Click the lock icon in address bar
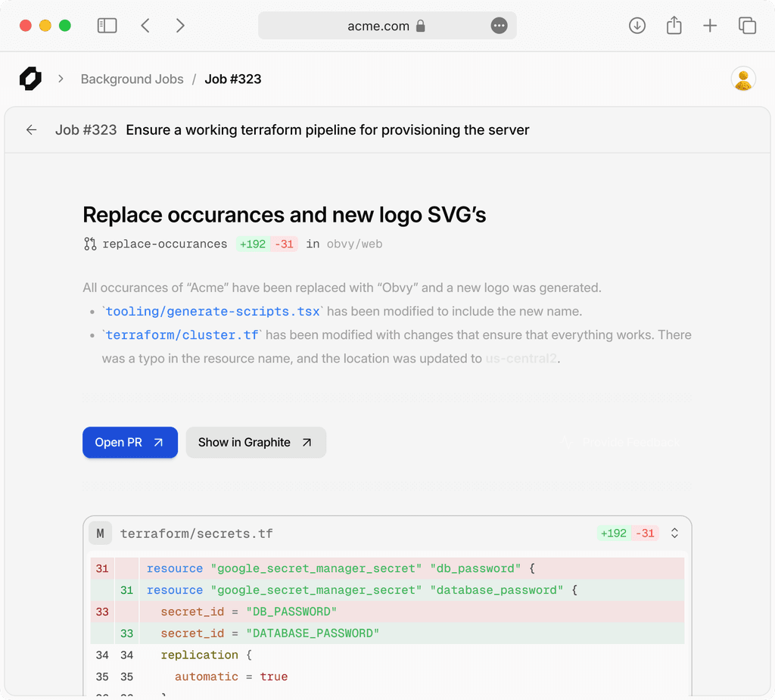The width and height of the screenshot is (775, 700). 421,26
